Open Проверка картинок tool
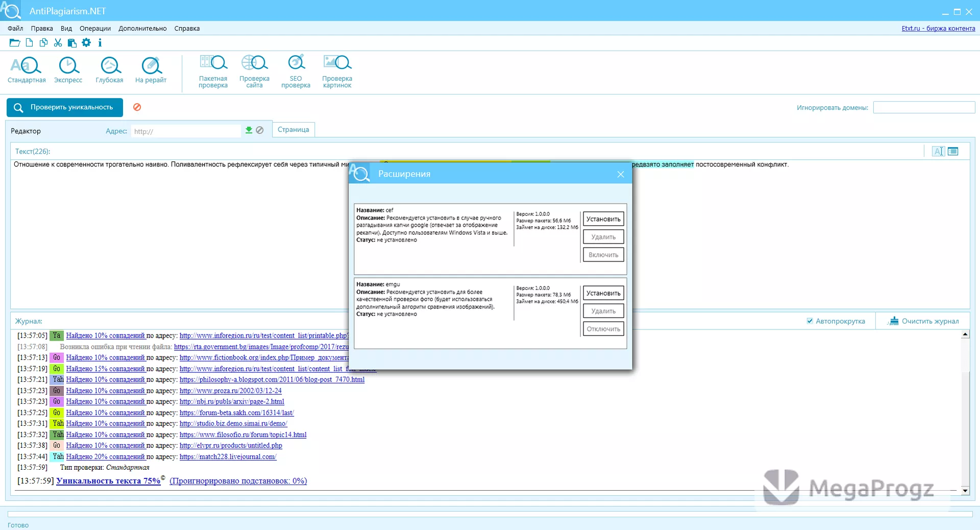 (337, 71)
